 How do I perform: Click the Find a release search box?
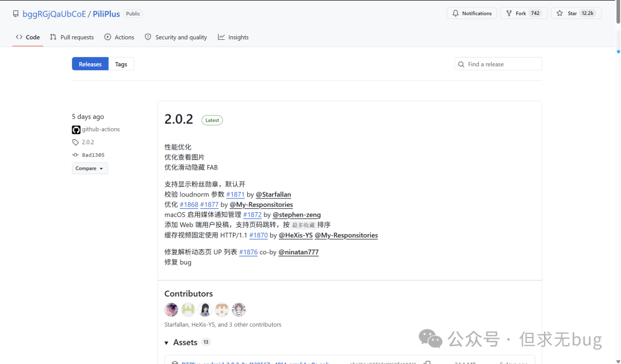click(x=498, y=64)
